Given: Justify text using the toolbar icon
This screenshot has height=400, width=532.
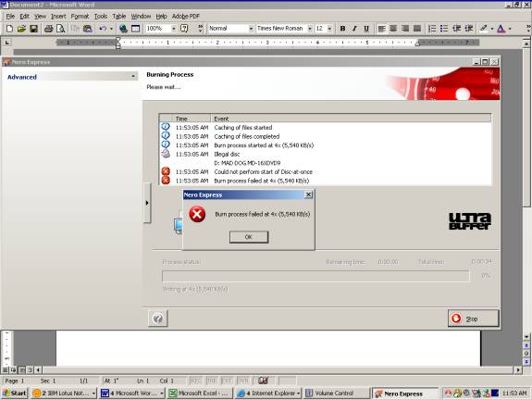Looking at the screenshot, I should [x=417, y=29].
